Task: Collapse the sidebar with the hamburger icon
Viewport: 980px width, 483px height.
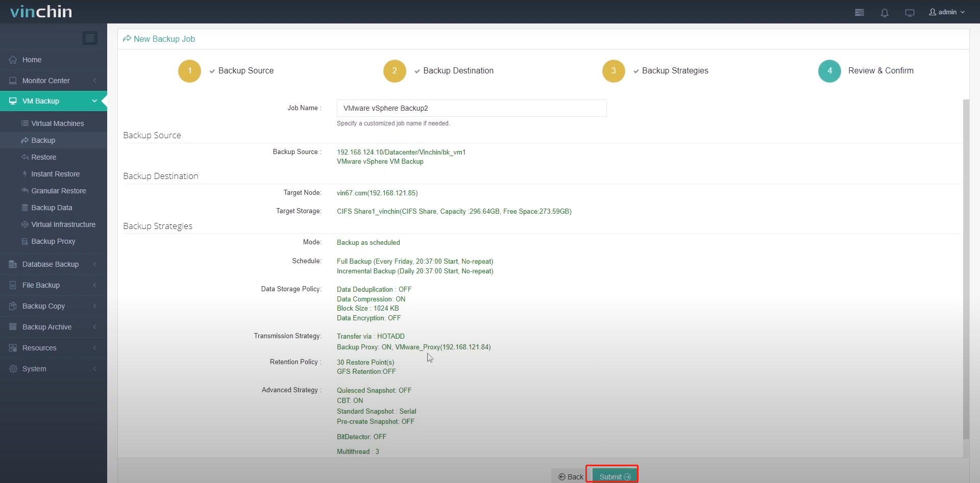Action: (90, 38)
